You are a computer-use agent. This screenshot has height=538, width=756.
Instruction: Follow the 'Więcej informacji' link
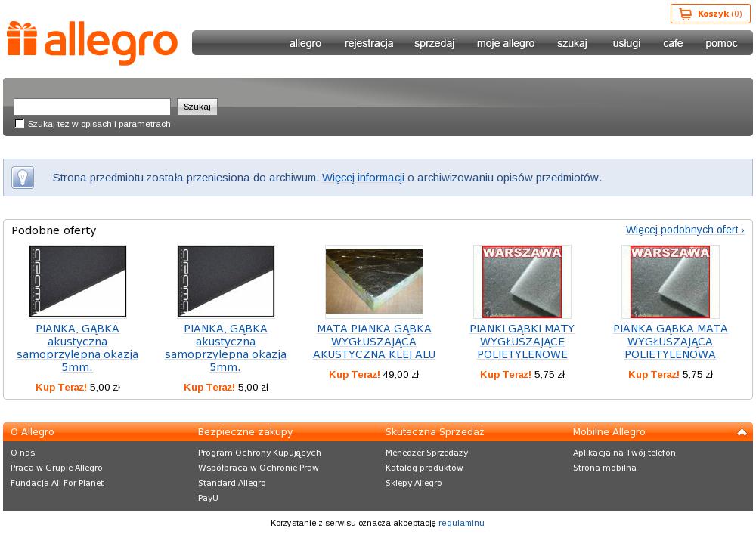point(363,178)
